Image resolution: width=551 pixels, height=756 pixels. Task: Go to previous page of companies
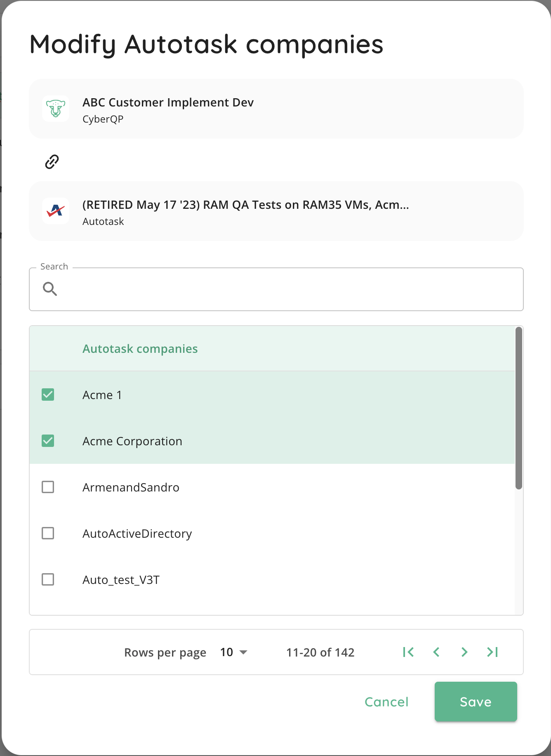[436, 652]
